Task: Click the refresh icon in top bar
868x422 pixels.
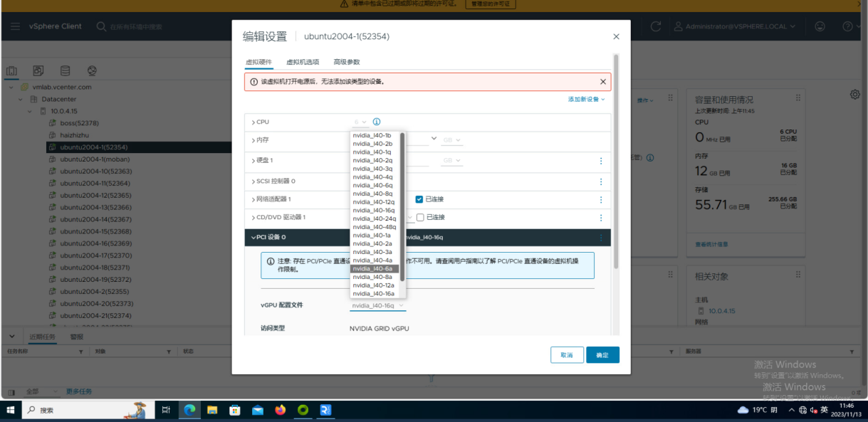Action: click(x=656, y=26)
